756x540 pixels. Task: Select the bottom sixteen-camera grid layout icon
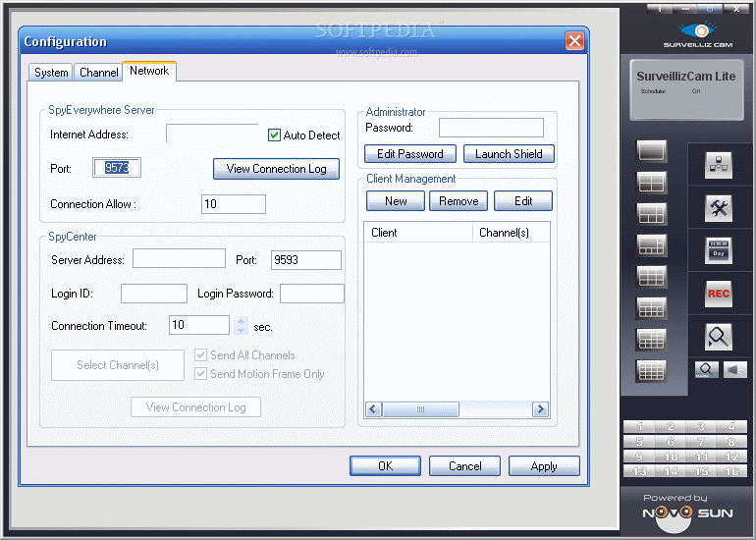[x=651, y=371]
